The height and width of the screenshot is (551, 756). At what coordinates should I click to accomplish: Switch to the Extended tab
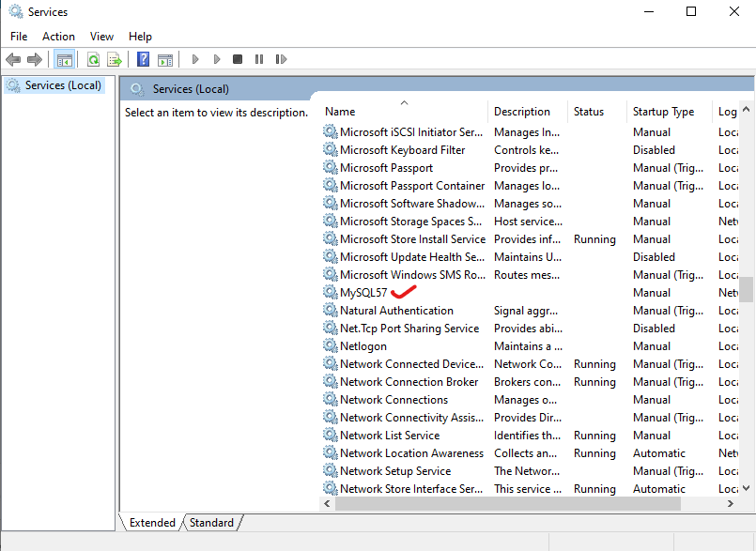(x=152, y=523)
